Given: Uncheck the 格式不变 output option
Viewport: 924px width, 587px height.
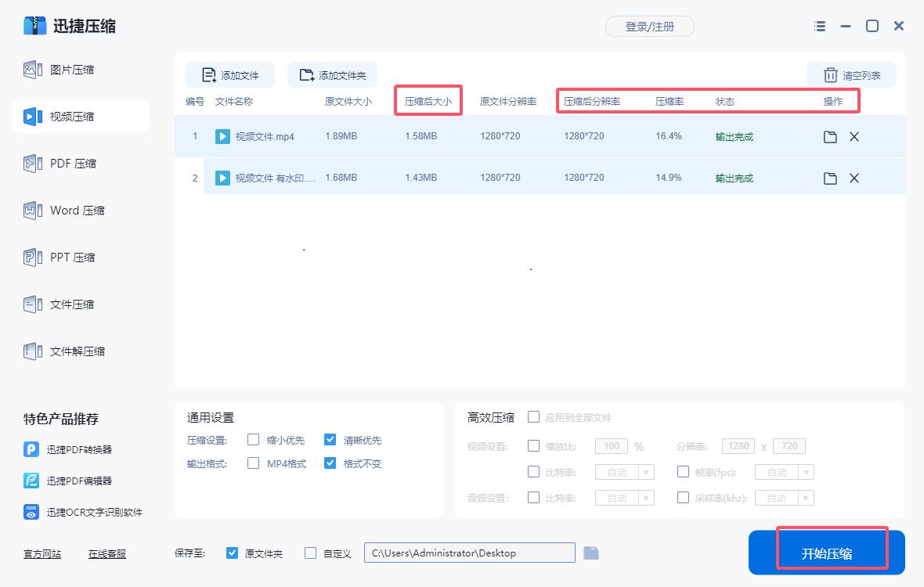Looking at the screenshot, I should 330,463.
